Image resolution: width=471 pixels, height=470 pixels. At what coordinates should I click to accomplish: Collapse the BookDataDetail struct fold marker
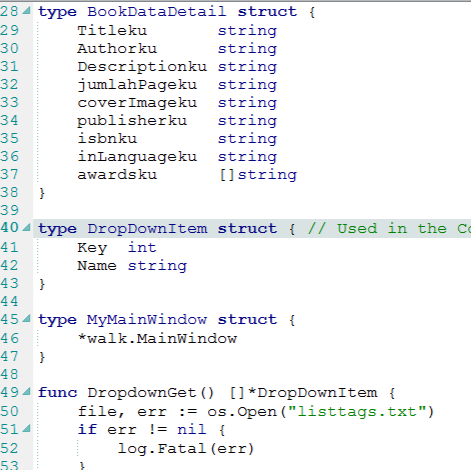coord(26,11)
